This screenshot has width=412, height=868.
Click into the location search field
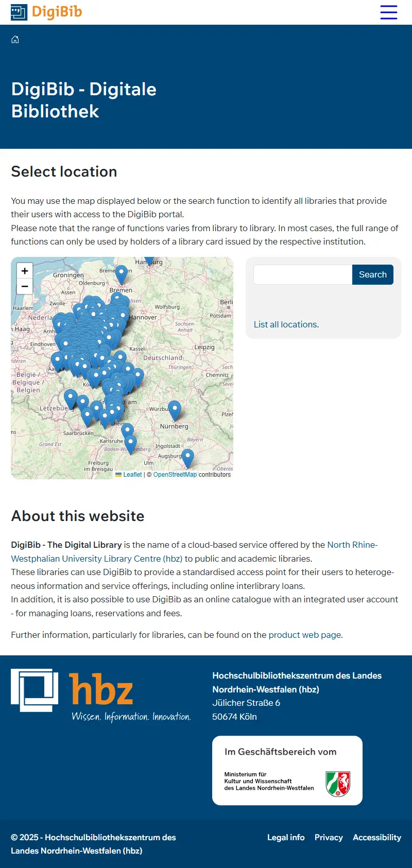coord(303,274)
